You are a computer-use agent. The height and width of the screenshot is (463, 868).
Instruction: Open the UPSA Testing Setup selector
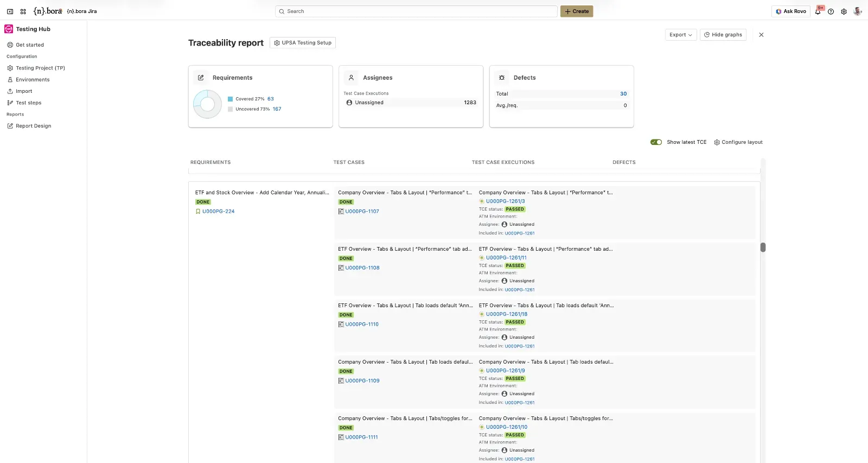point(303,43)
